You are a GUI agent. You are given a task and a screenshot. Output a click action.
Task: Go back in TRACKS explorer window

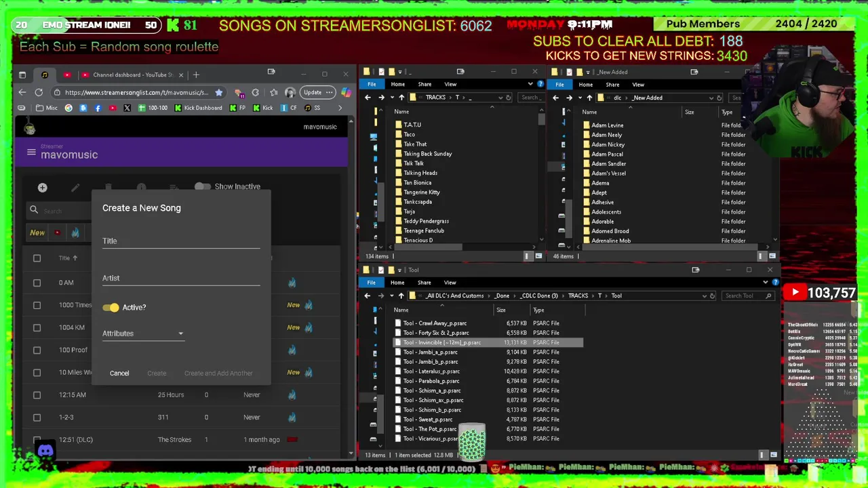click(368, 98)
